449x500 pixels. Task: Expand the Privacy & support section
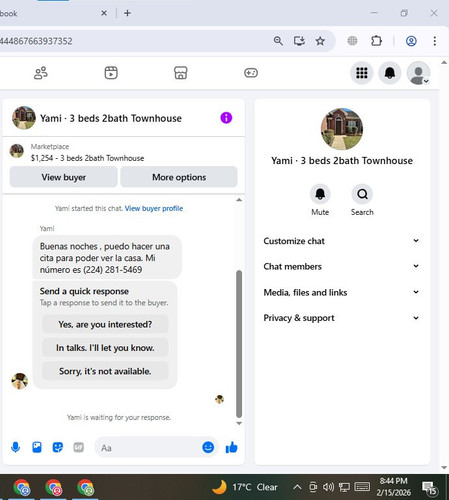[x=341, y=318]
